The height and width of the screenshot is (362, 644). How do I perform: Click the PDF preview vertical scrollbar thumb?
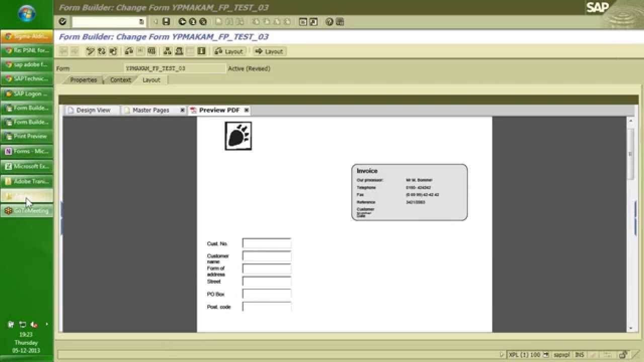point(630,153)
